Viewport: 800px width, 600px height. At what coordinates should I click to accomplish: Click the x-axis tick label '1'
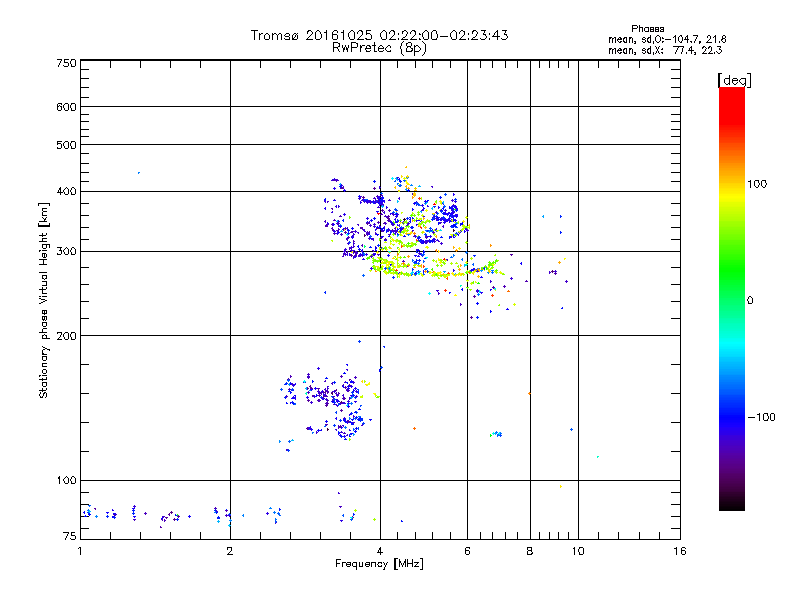point(80,551)
